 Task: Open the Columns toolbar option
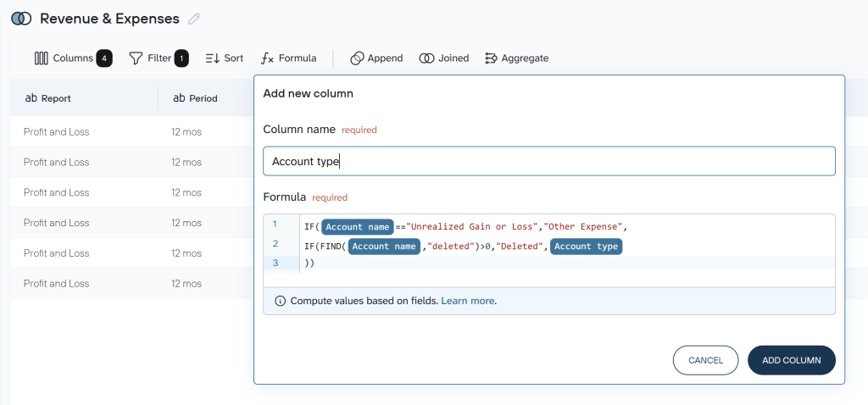[74, 58]
